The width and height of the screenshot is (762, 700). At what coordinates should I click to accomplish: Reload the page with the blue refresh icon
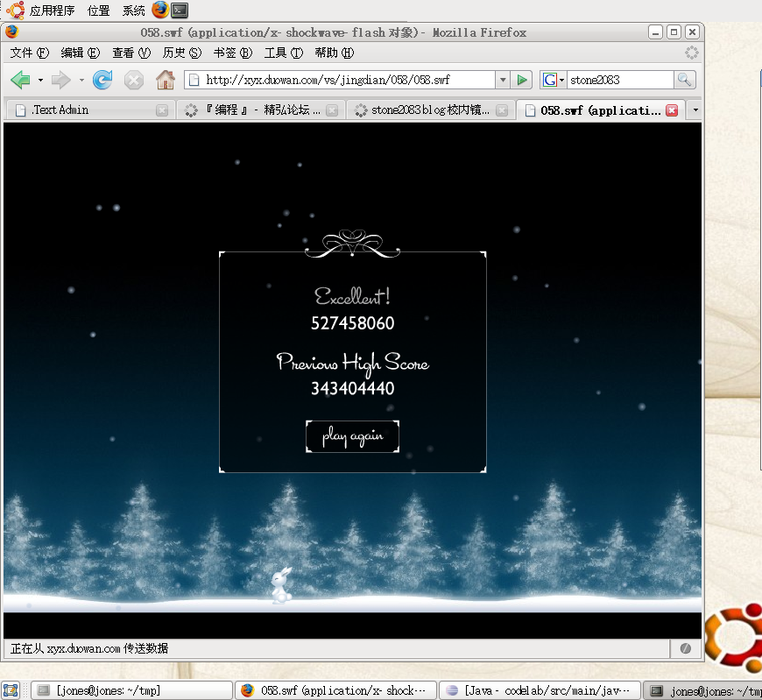tap(102, 80)
